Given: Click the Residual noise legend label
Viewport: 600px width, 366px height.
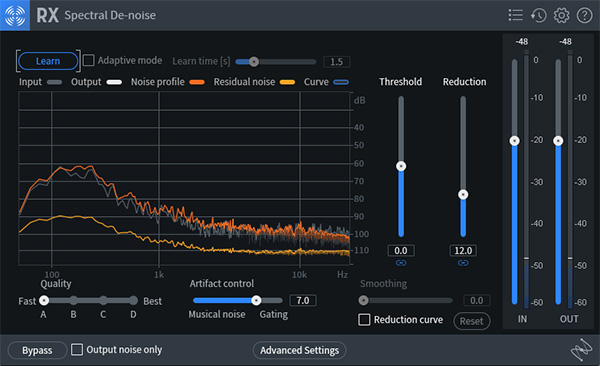Looking at the screenshot, I should pyautogui.click(x=244, y=82).
